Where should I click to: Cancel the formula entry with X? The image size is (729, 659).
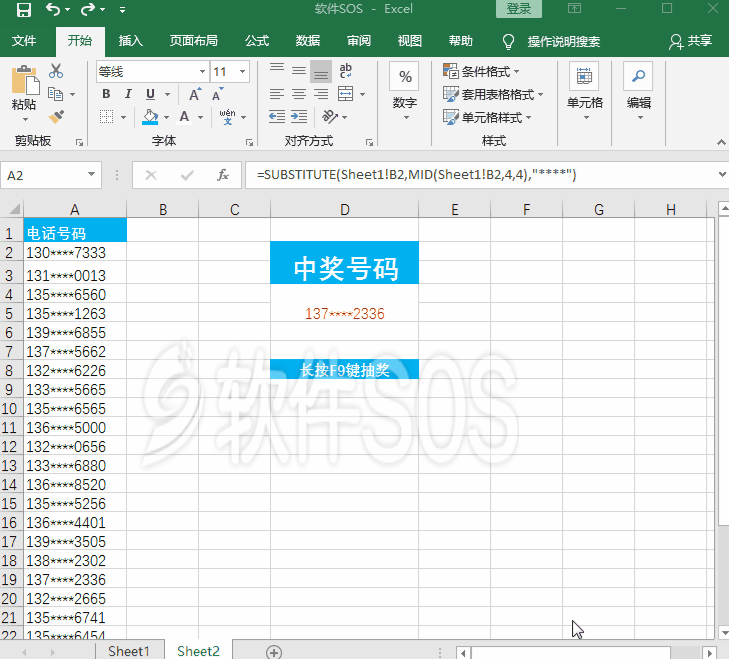click(151, 175)
